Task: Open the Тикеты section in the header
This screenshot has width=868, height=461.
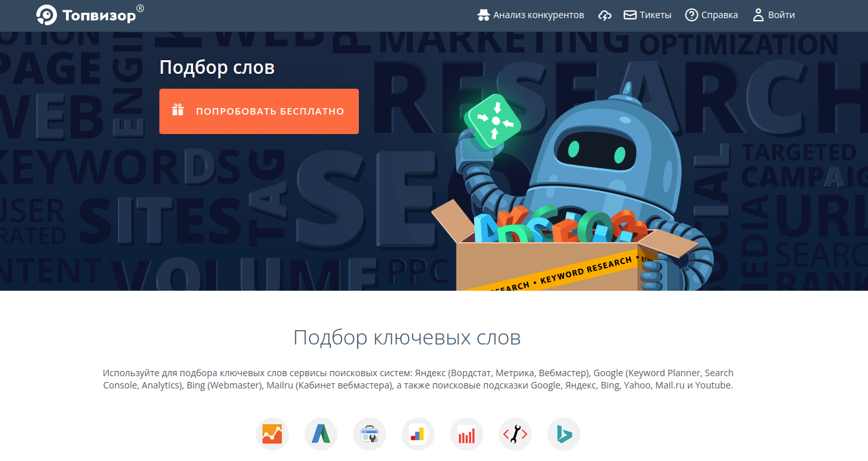Action: click(647, 15)
